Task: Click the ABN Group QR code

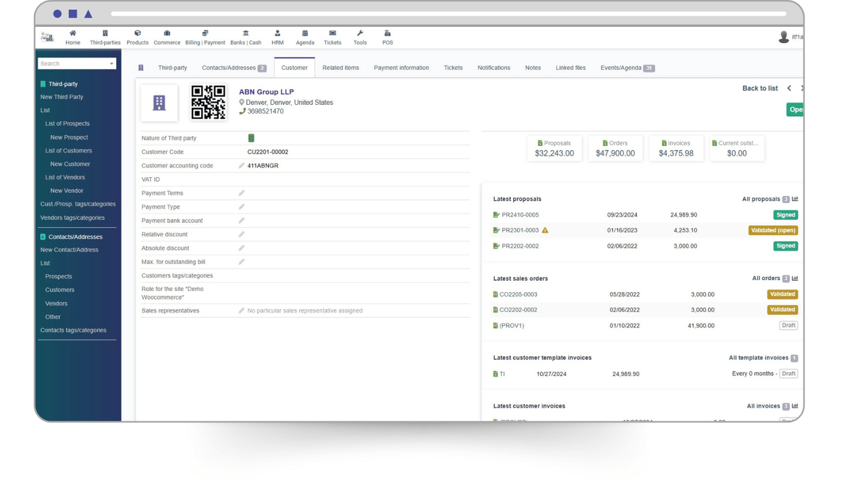Action: point(209,102)
